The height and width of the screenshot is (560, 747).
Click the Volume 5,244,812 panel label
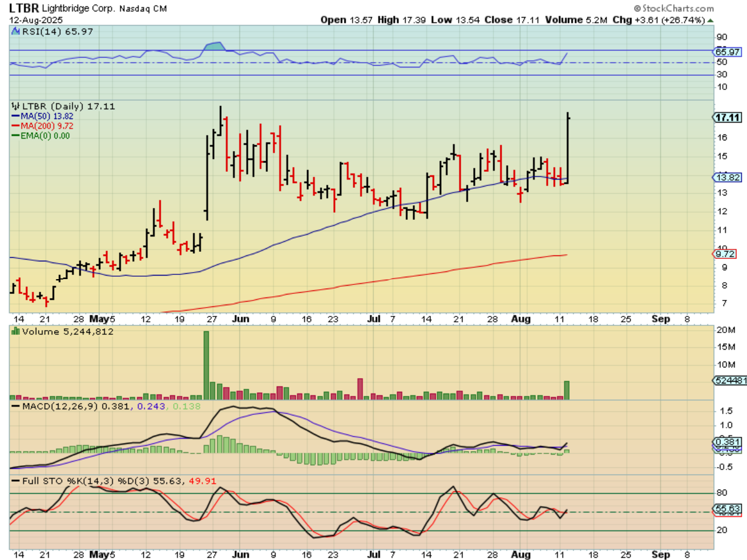[x=67, y=332]
